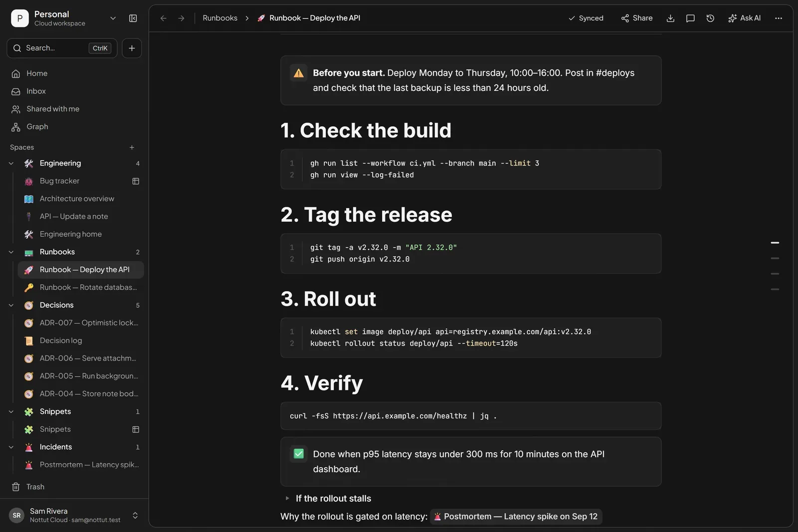Open Postmortem Latency spike page mention
The height and width of the screenshot is (532, 798).
(x=516, y=517)
